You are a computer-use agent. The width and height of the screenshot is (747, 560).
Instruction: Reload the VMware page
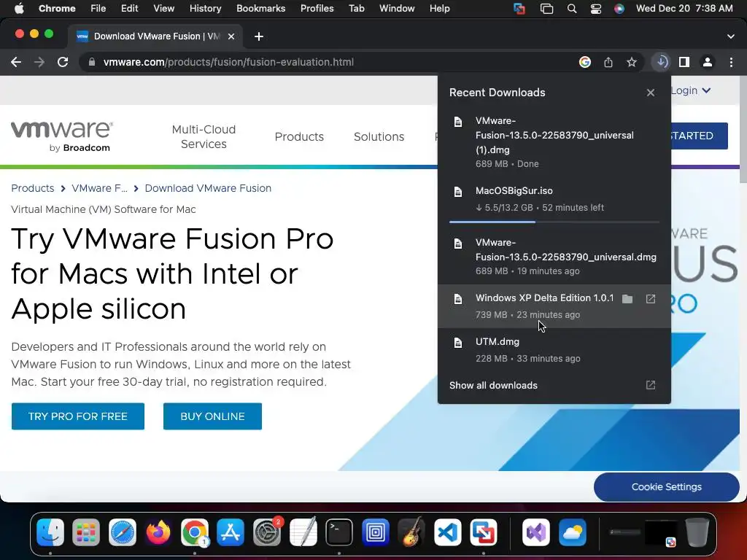click(x=63, y=62)
